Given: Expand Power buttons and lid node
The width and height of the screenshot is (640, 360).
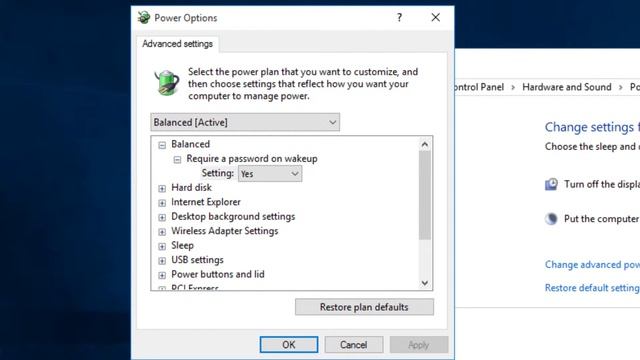Looking at the screenshot, I should 162,275.
